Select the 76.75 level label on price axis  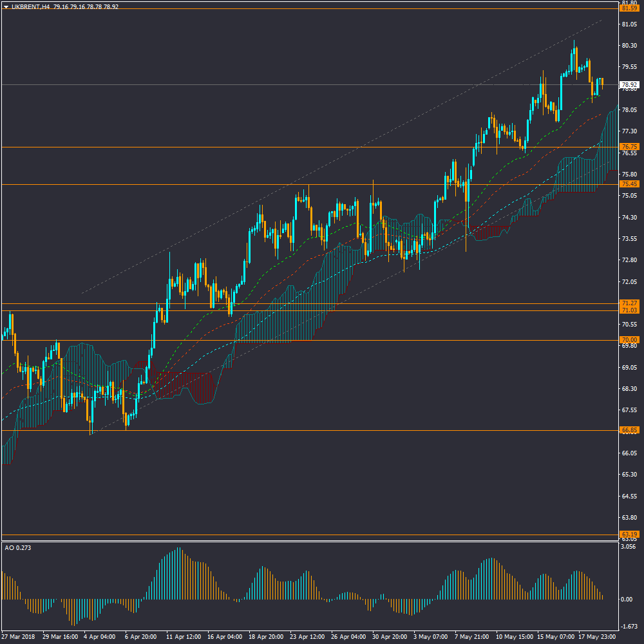tap(629, 147)
